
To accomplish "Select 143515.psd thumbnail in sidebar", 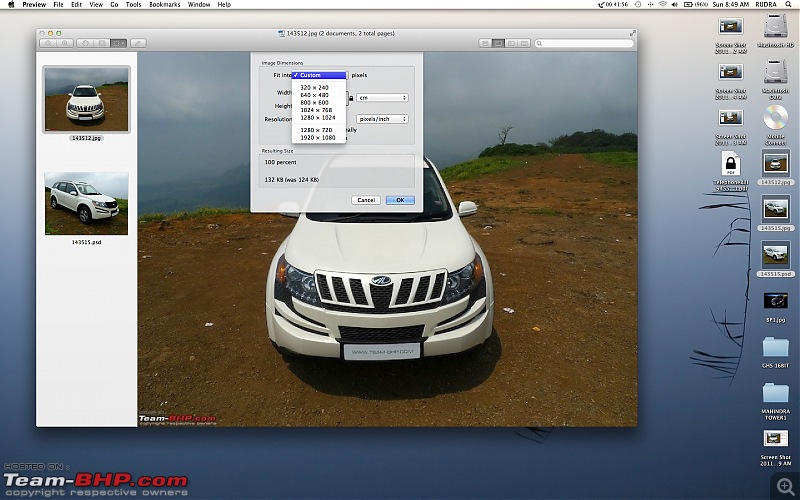I will [x=86, y=204].
